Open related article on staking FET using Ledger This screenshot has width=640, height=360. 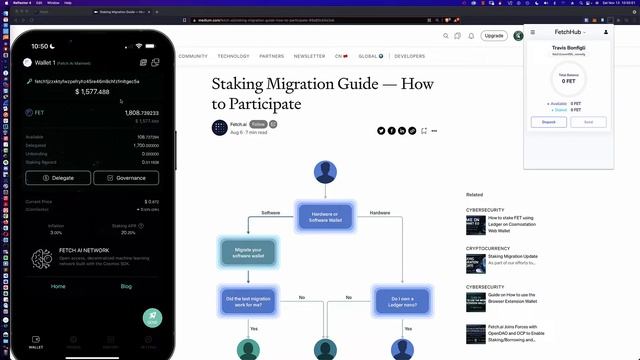tap(512, 224)
